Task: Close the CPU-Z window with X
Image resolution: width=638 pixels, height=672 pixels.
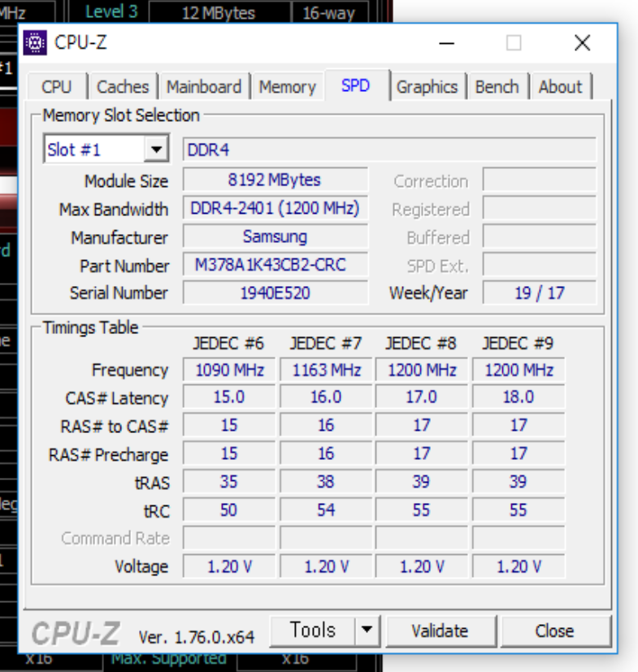Action: point(582,43)
